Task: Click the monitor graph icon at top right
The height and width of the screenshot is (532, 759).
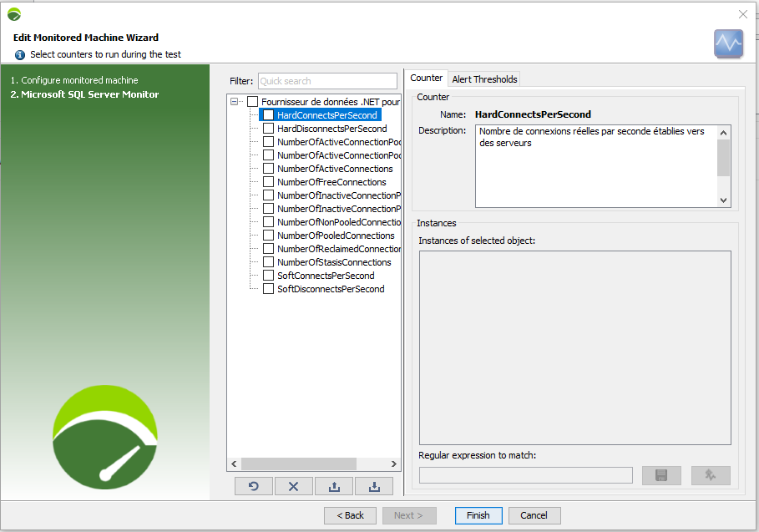Action: pyautogui.click(x=728, y=43)
